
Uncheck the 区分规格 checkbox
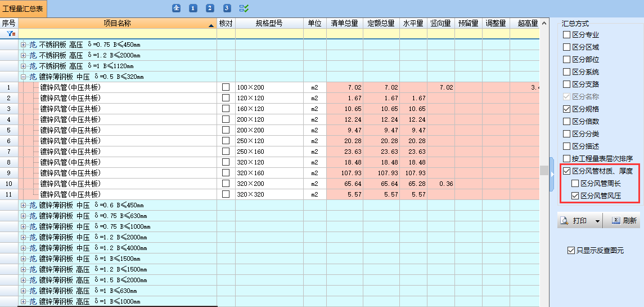566,109
